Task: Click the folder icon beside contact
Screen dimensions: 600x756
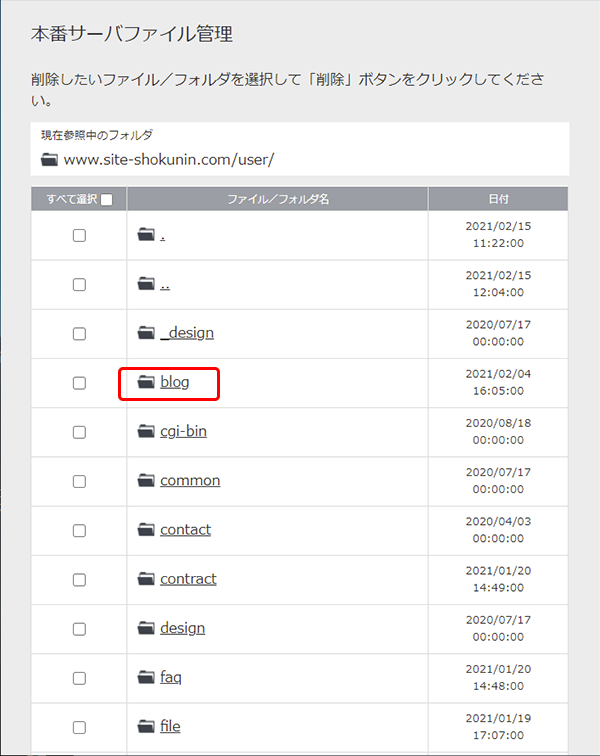Action: pyautogui.click(x=146, y=529)
